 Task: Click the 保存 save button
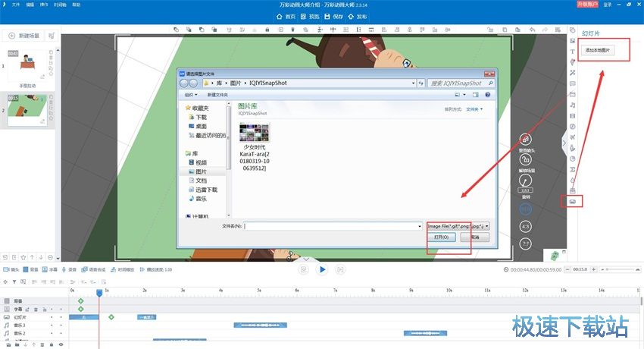click(x=333, y=17)
